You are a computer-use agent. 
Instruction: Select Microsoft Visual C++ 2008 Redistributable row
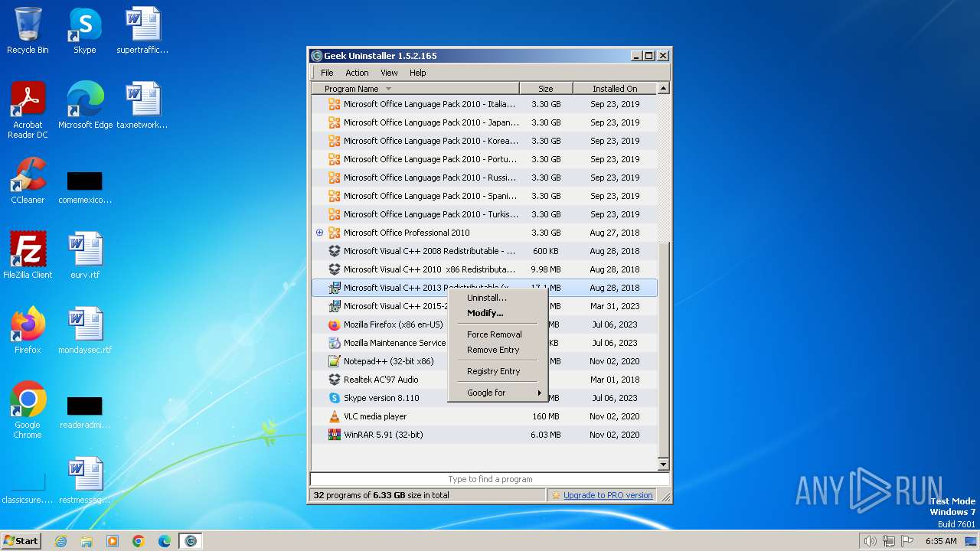point(485,251)
